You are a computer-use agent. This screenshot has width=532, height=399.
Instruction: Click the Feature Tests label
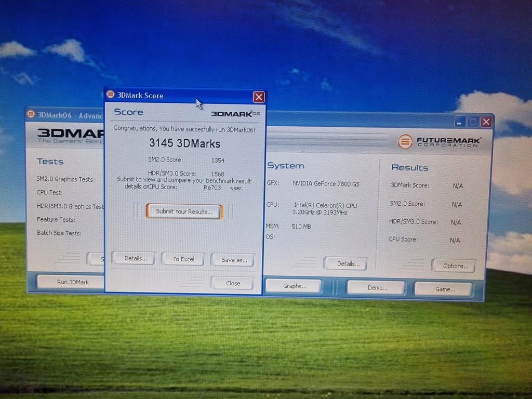tap(56, 220)
